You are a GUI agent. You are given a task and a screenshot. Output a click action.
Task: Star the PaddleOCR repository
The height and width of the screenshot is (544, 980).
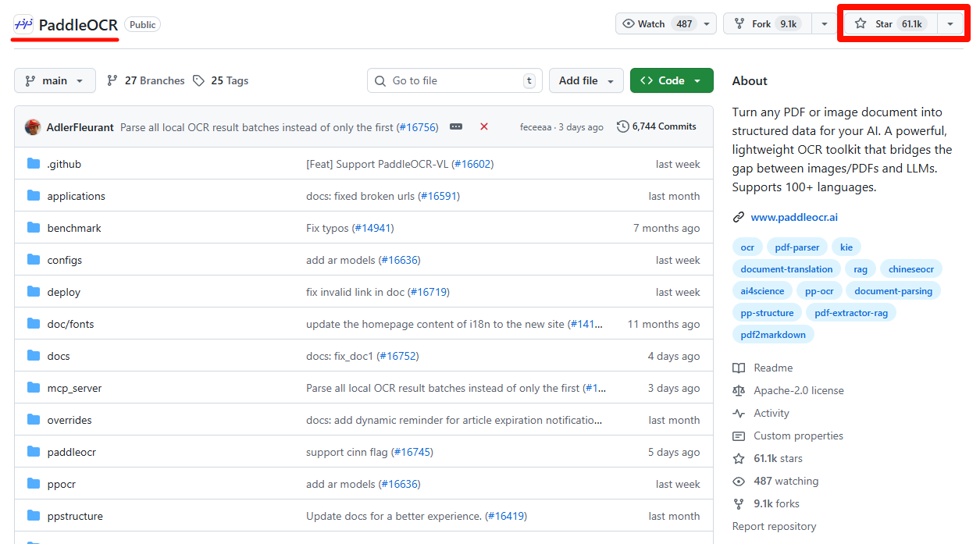[888, 24]
